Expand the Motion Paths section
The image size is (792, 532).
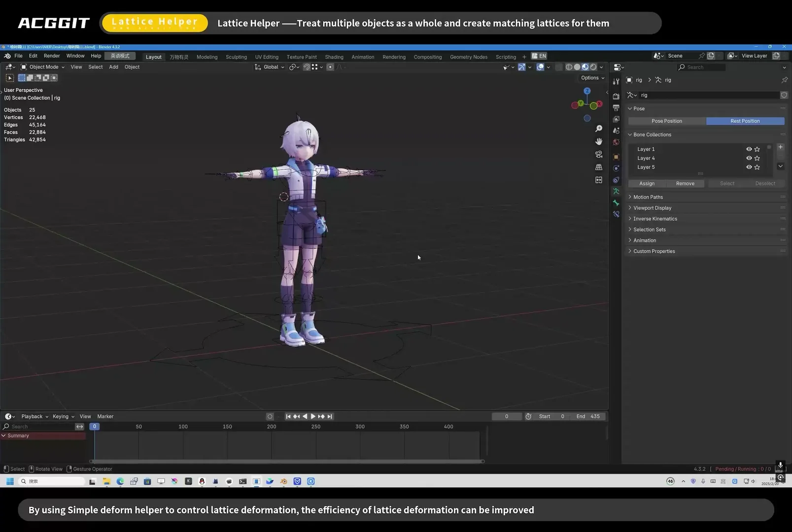point(647,197)
